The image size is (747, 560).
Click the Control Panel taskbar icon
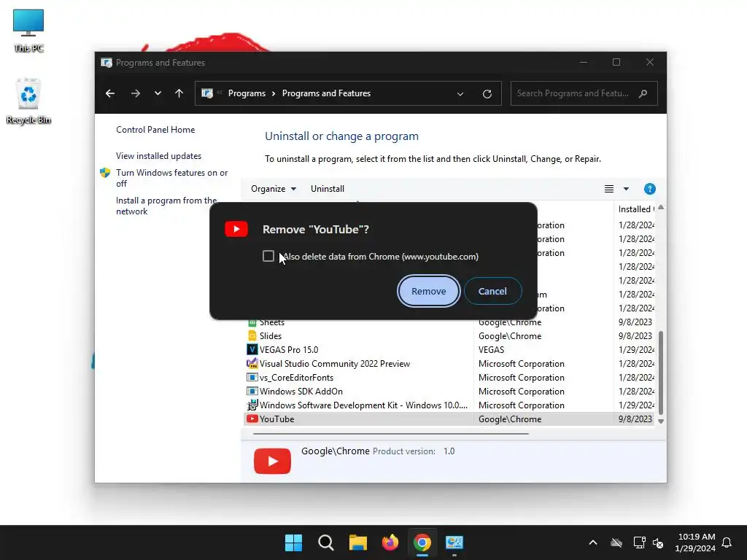454,542
